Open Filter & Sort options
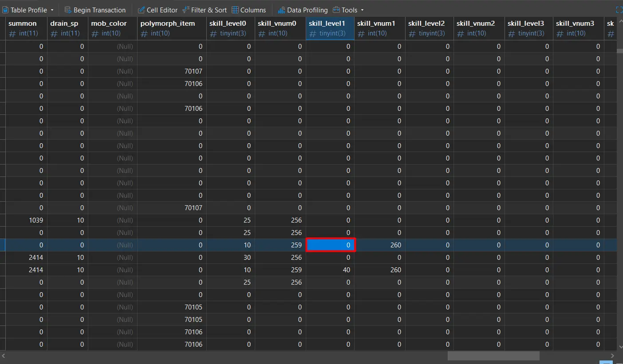The height and width of the screenshot is (364, 623). tap(205, 10)
